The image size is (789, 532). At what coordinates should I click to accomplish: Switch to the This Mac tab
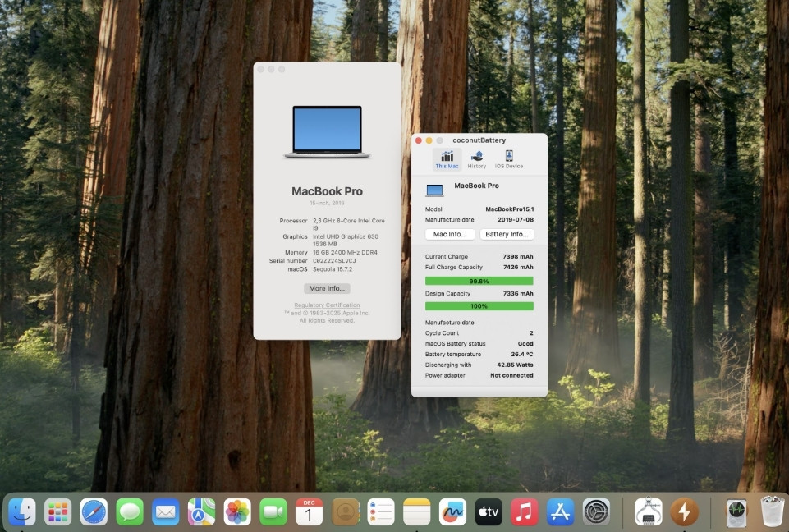tap(447, 158)
